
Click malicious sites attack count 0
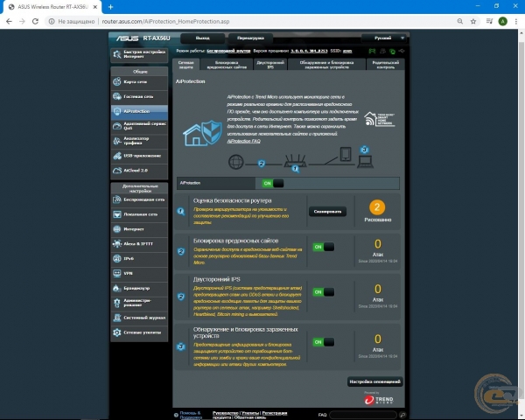coord(378,244)
